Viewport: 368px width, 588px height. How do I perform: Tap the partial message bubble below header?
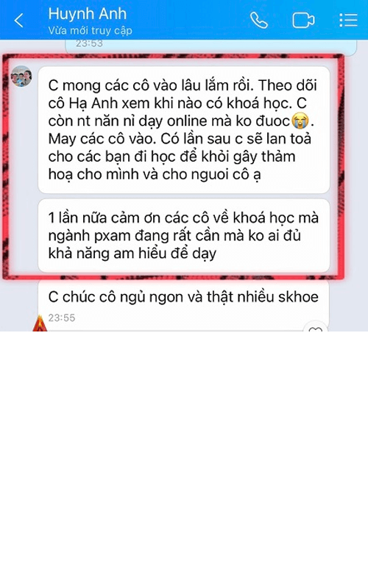(x=210, y=47)
